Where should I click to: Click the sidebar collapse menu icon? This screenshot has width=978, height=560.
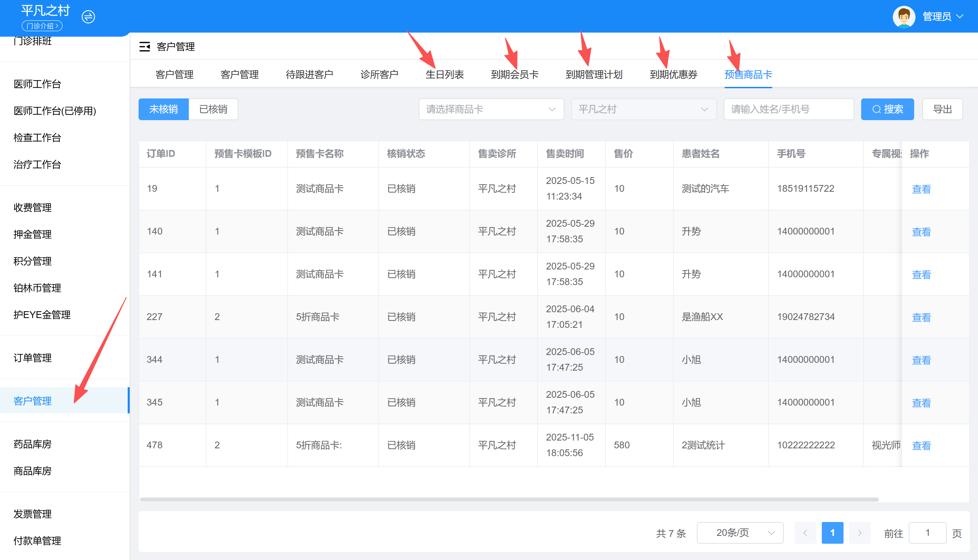coord(145,47)
